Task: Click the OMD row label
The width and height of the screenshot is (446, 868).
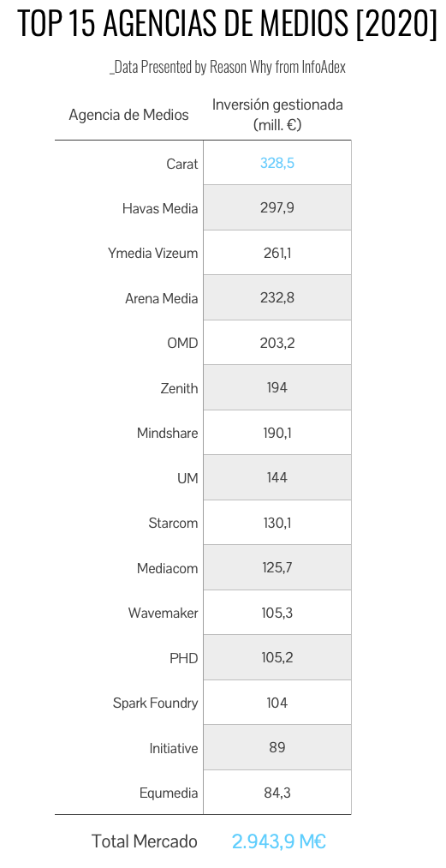Action: click(182, 344)
